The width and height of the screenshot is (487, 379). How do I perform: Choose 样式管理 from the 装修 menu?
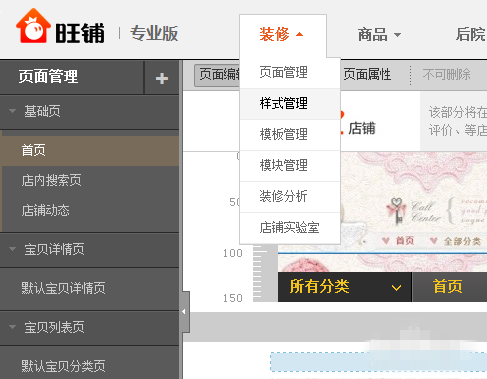290,104
